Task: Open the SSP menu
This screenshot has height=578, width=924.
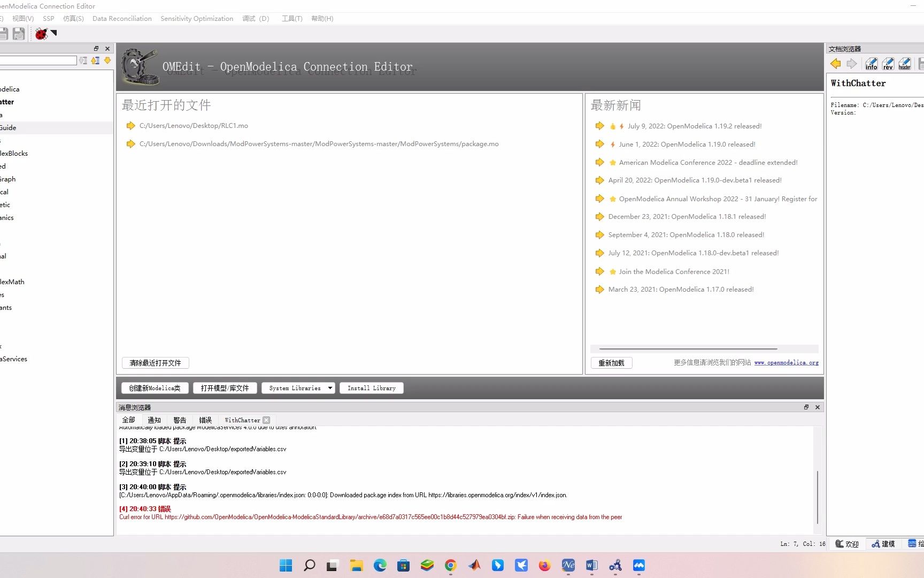Action: (x=49, y=18)
